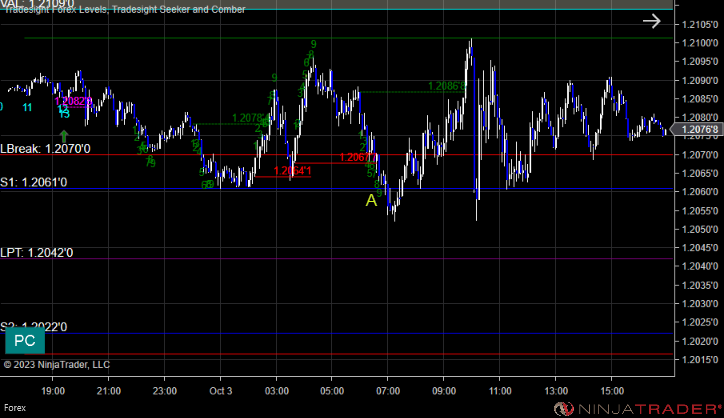This screenshot has width=724, height=418.
Task: Click the green 9 above the 04:00 peak
Action: pos(314,44)
